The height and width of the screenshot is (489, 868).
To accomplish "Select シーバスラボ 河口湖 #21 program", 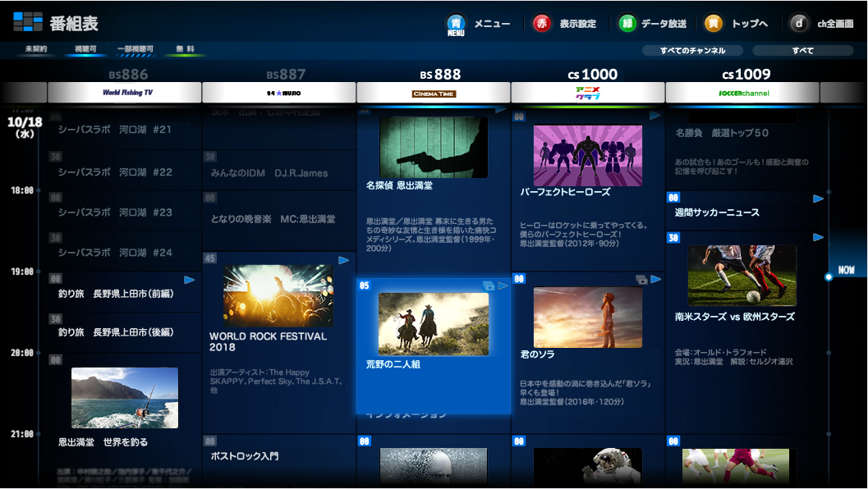I will 125,130.
